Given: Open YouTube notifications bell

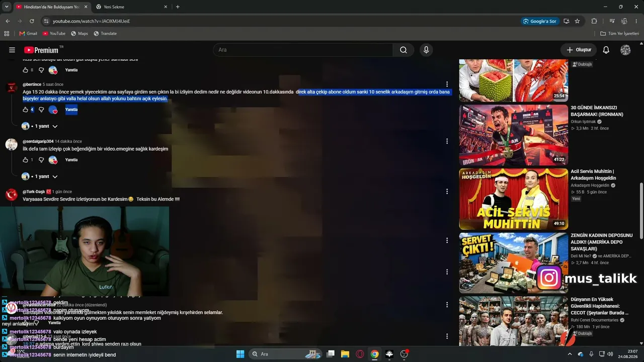Looking at the screenshot, I should [x=606, y=50].
